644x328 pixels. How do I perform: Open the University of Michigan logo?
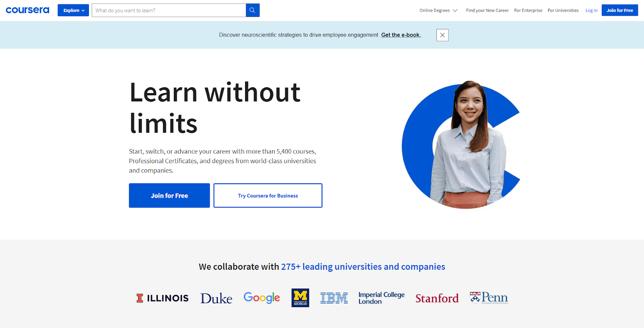[300, 298]
